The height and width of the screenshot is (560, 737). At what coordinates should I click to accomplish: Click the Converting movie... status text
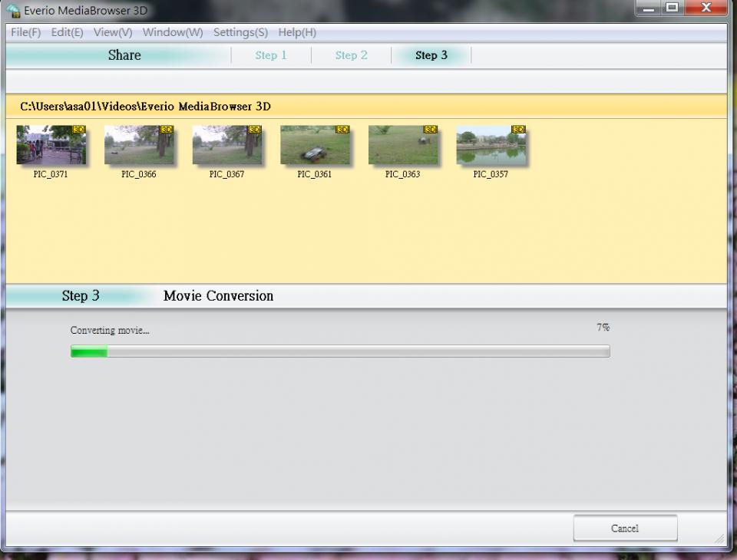click(x=110, y=331)
